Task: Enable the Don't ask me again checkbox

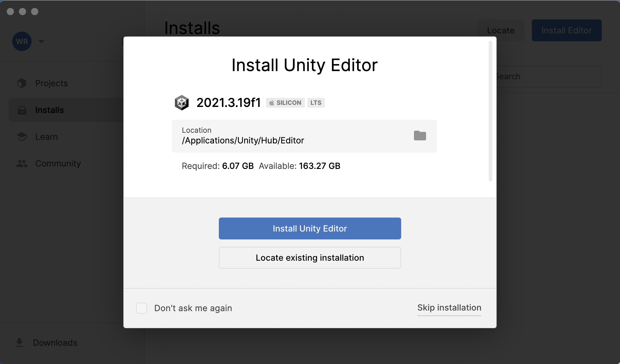Action: [142, 308]
